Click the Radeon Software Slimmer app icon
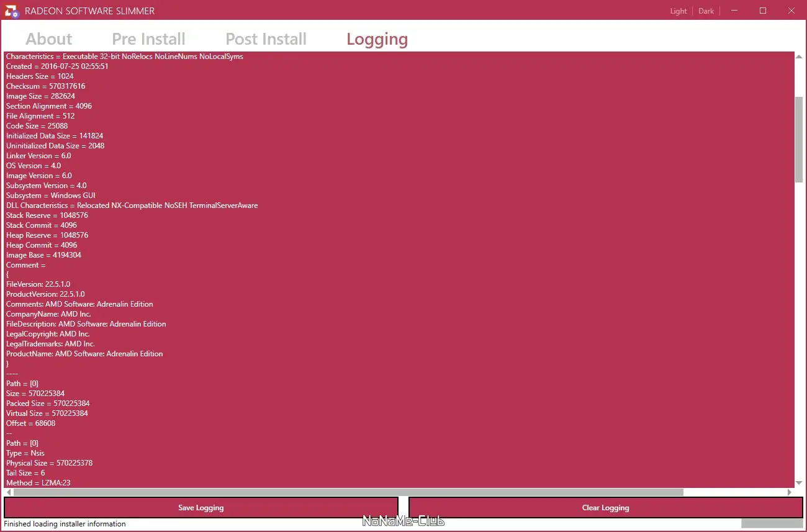Screen dimensions: 807x532 click(x=12, y=11)
